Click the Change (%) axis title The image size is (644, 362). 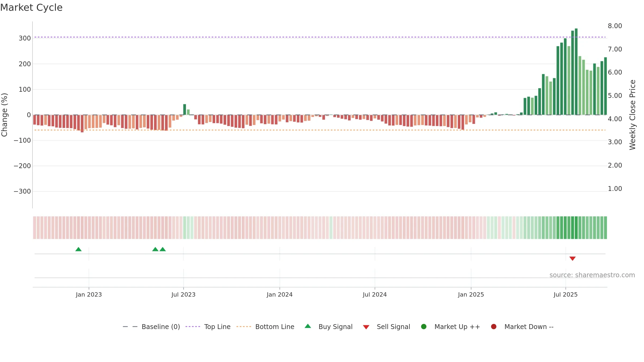[4, 115]
